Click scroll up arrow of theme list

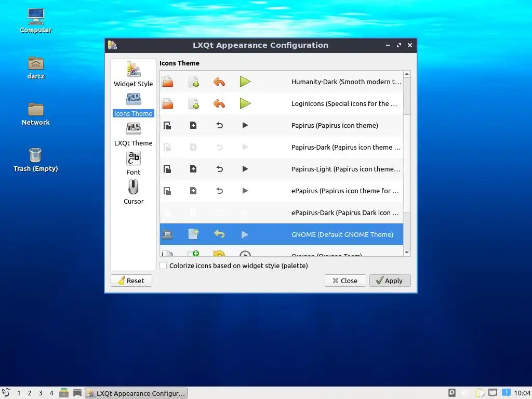[407, 74]
